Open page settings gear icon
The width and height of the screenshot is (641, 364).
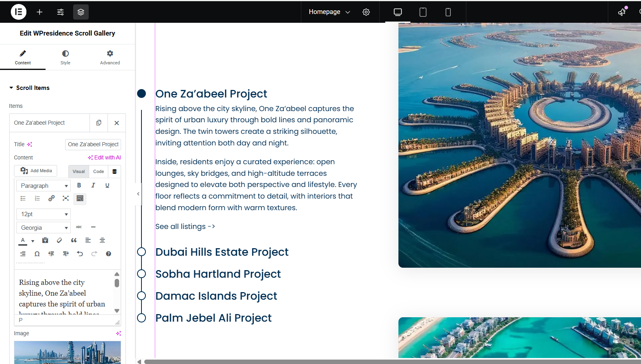(x=366, y=12)
